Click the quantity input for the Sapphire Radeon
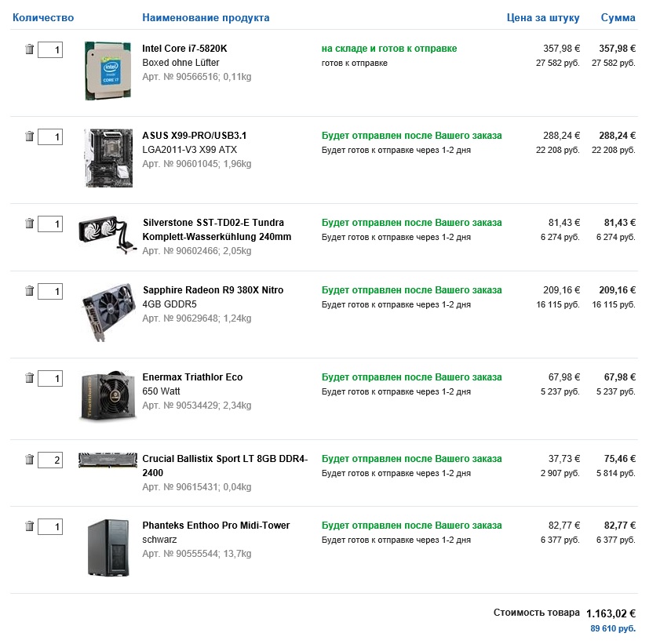Image resolution: width=671 pixels, height=644 pixels. (x=50, y=292)
